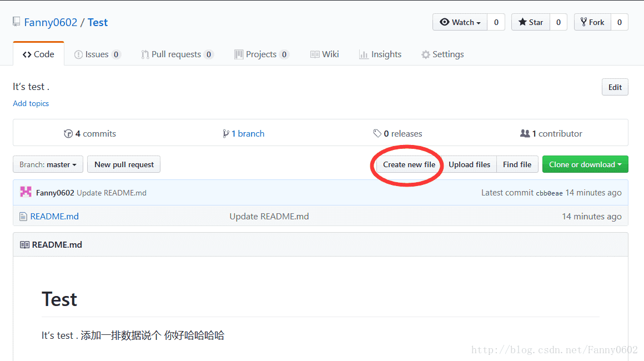Open the commit hash cbb0eae

point(549,193)
